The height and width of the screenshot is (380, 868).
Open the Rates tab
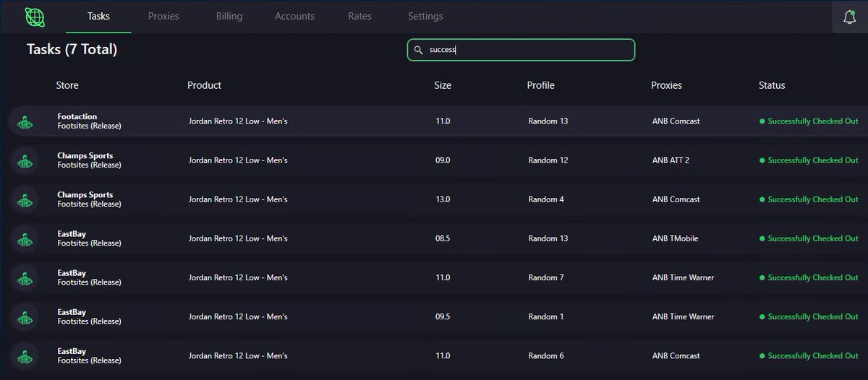point(360,16)
